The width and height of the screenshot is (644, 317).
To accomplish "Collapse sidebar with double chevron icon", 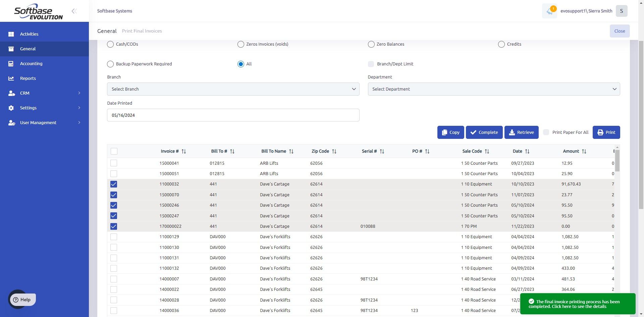I will point(74,11).
